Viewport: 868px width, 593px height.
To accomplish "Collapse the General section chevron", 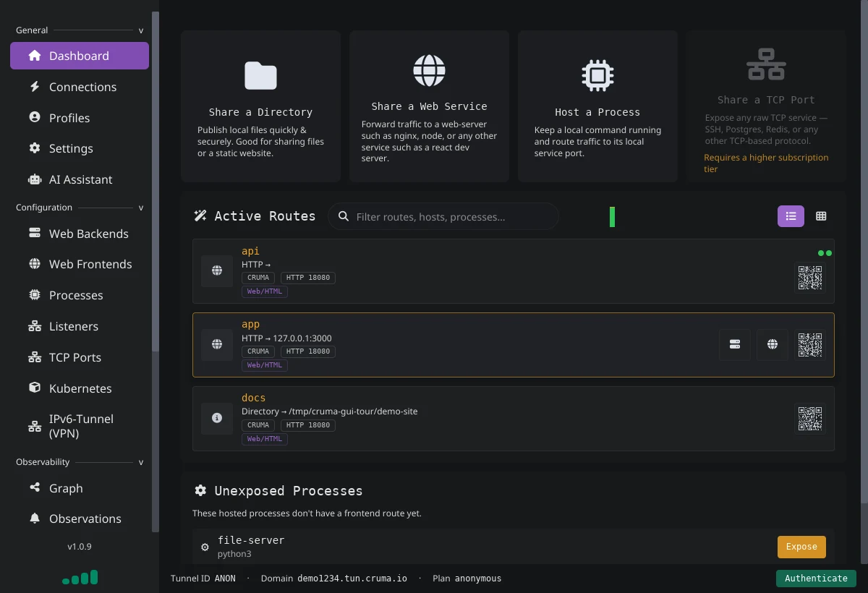I will (x=141, y=30).
